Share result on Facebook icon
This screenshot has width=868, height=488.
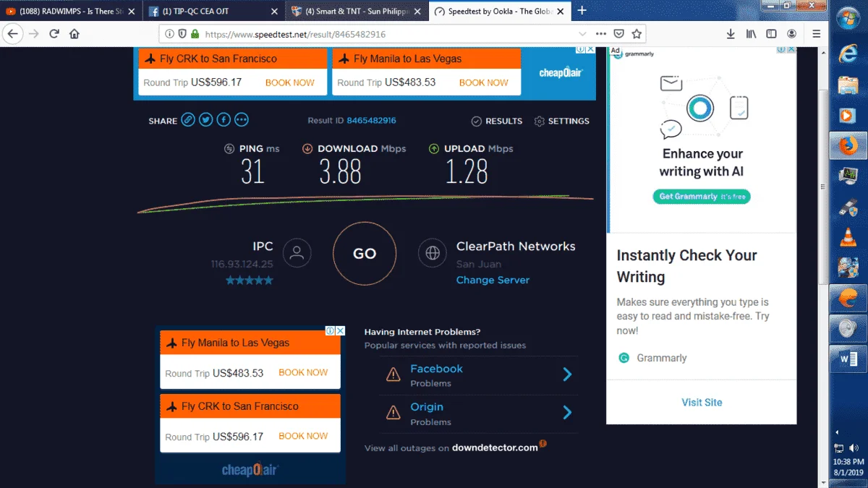coord(224,120)
